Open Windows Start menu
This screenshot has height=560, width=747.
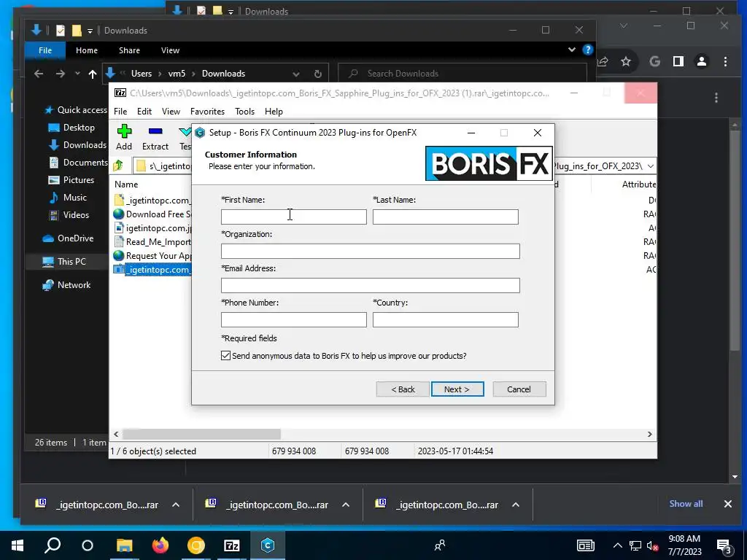click(18, 545)
